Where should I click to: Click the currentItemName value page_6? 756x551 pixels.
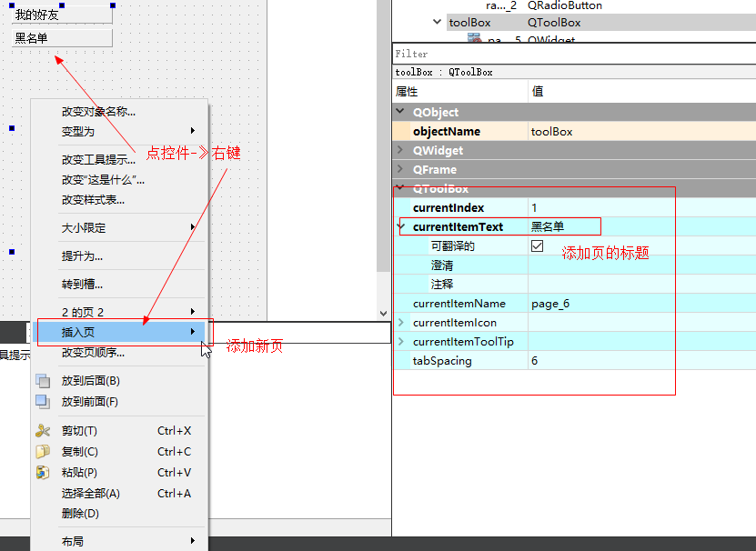coord(641,303)
